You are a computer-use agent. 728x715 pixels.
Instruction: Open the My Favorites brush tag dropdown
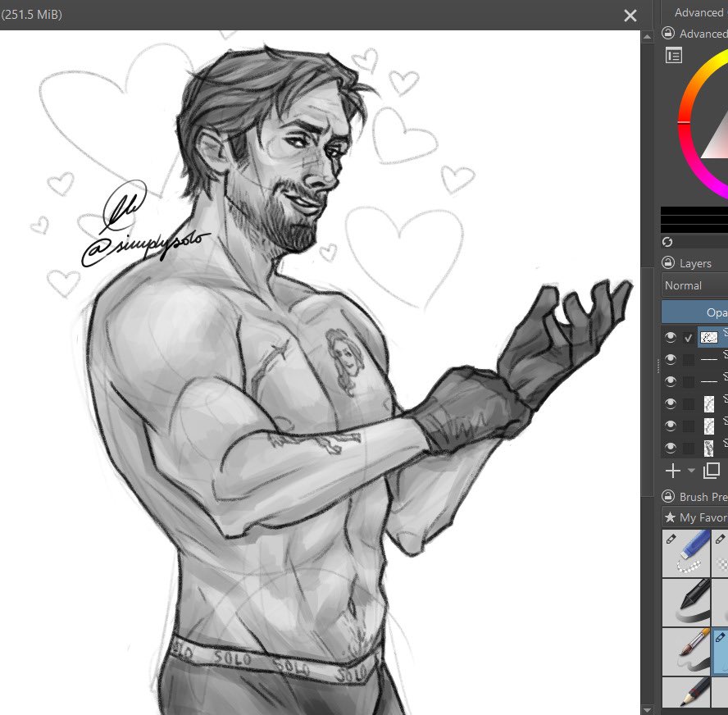[x=694, y=517]
